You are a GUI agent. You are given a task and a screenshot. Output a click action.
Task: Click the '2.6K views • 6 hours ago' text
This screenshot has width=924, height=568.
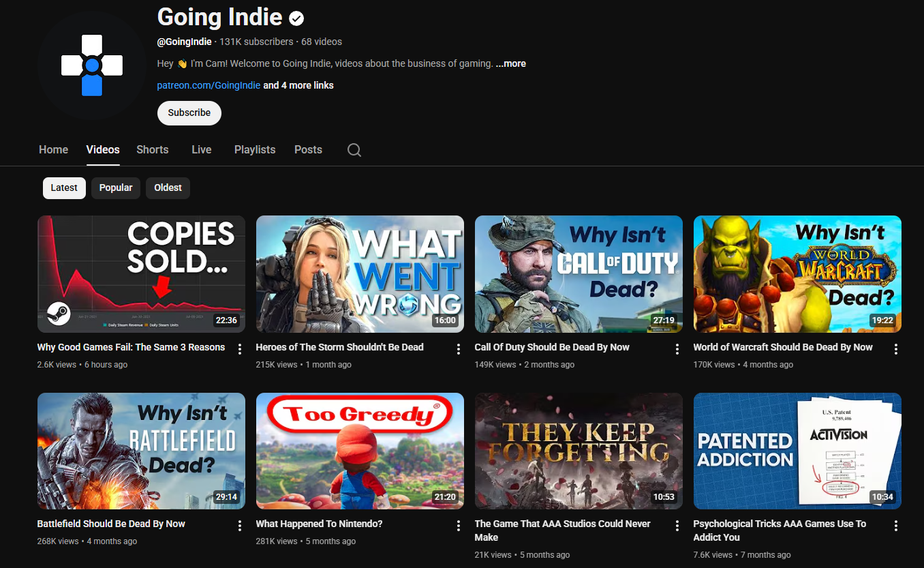82,365
